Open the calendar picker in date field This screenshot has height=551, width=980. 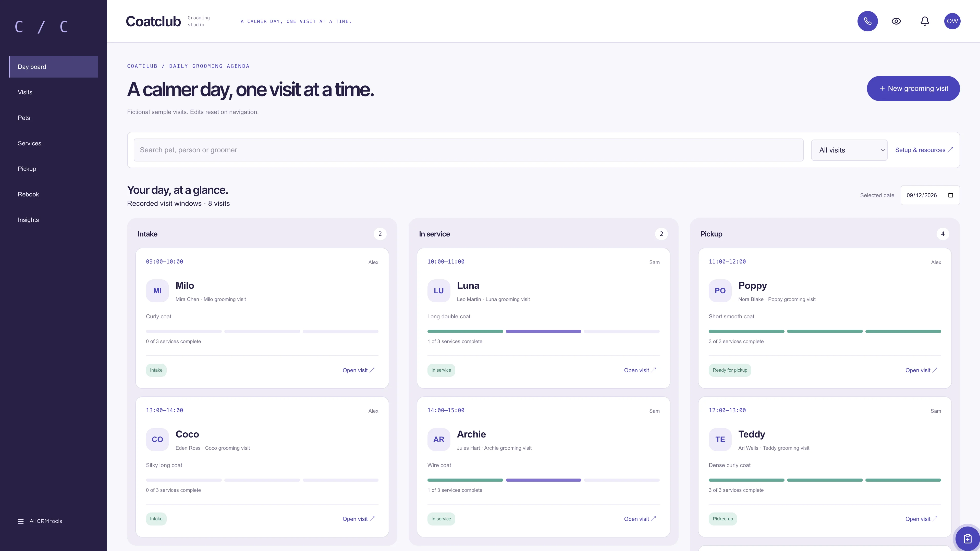[951, 195]
